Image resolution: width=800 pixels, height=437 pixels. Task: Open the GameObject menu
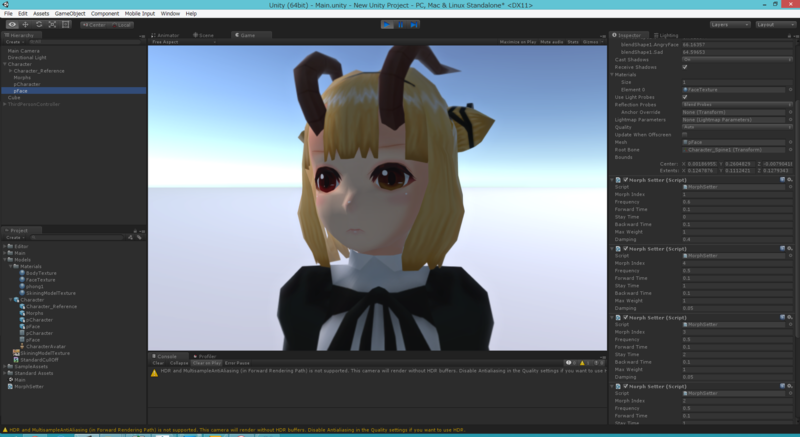[70, 14]
